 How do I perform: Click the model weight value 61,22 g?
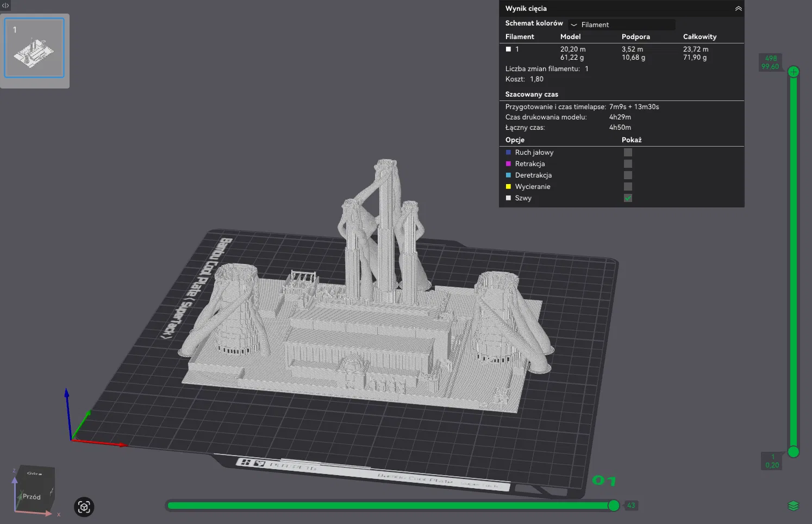572,58
